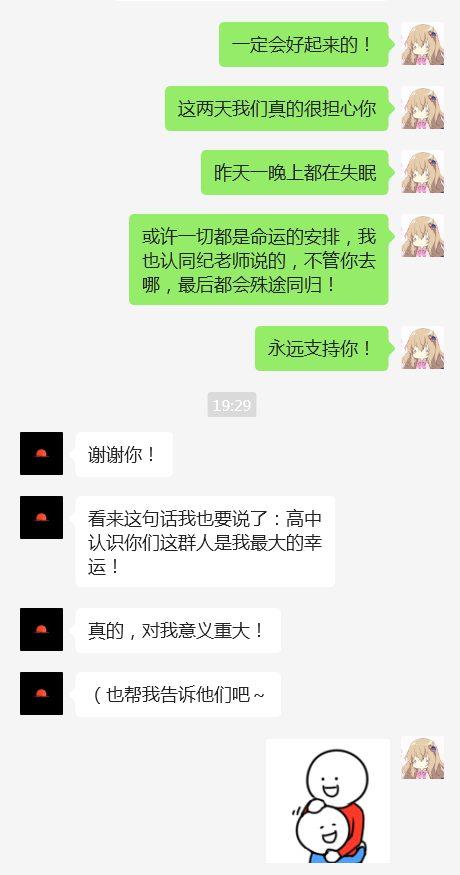The width and height of the screenshot is (460, 875).
Task: Select the message '昨天一晚上都在失眠'
Action: (x=295, y=172)
